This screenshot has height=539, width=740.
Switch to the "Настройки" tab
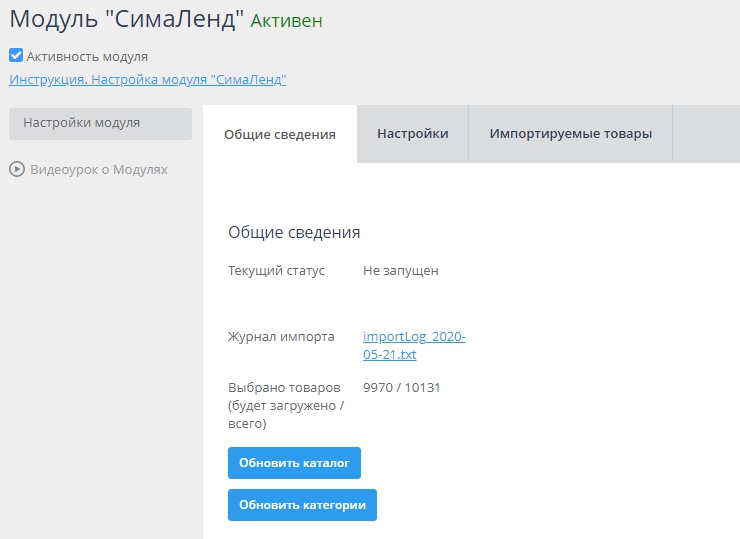coord(413,134)
